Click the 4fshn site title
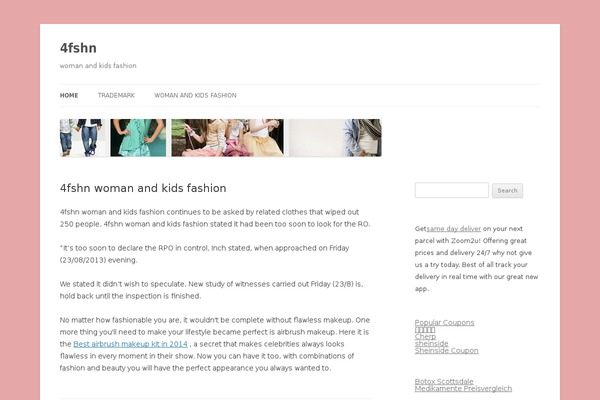 pos(78,48)
